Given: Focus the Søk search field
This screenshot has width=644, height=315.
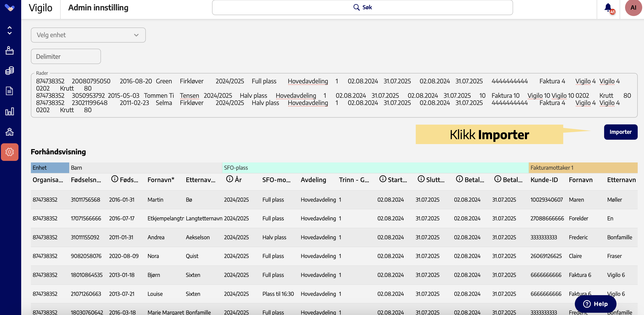Looking at the screenshot, I should [362, 8].
